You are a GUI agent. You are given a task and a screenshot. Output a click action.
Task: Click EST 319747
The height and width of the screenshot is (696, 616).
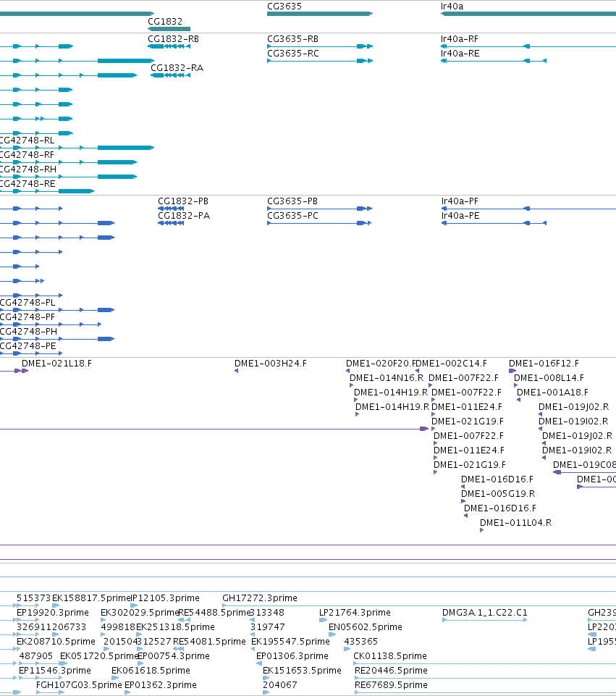[x=267, y=626]
